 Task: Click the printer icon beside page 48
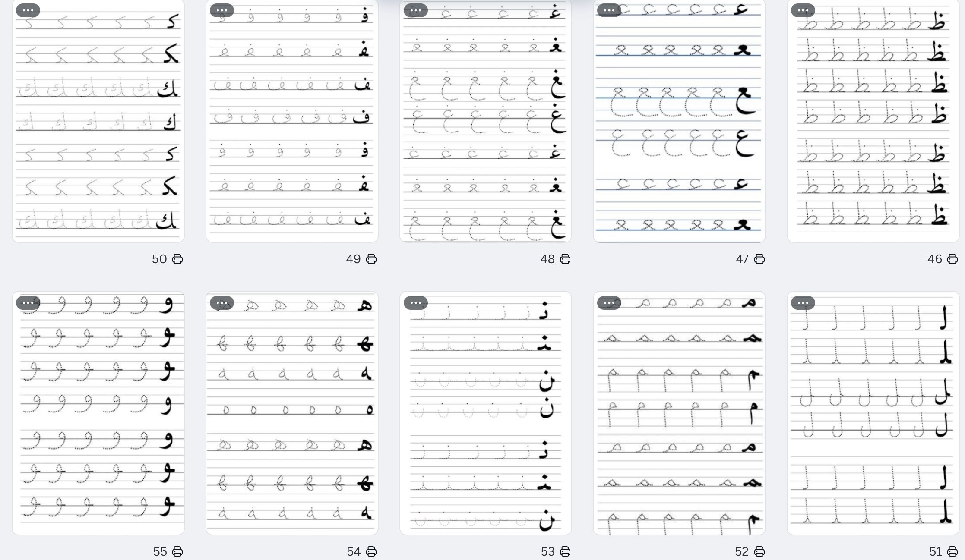[x=565, y=259]
